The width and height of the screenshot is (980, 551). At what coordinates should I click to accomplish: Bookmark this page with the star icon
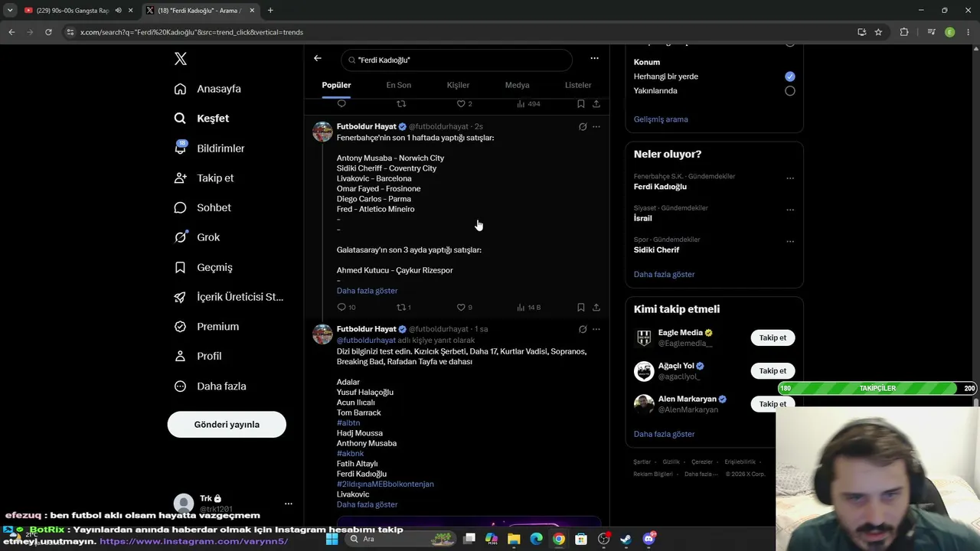(878, 32)
